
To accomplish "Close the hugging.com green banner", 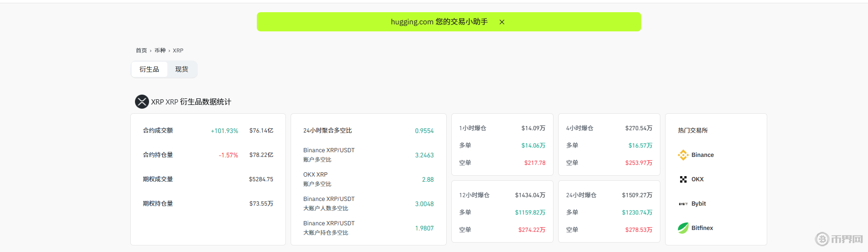I will click(501, 22).
